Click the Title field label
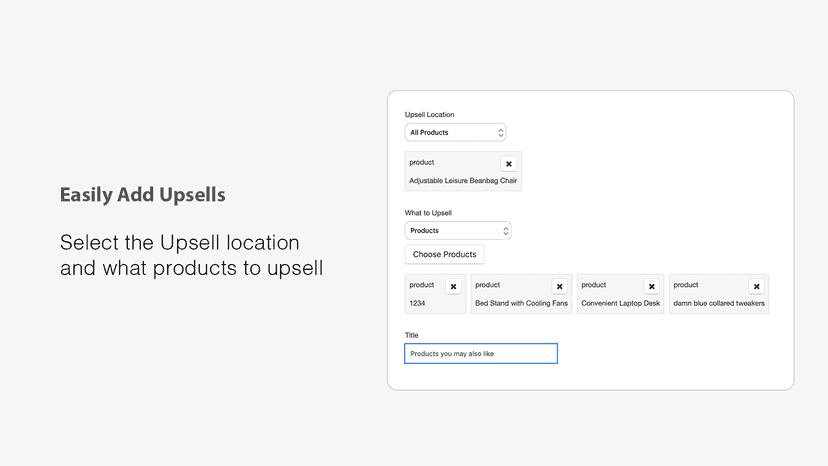Viewport: 828px width, 466px height. 411,335
